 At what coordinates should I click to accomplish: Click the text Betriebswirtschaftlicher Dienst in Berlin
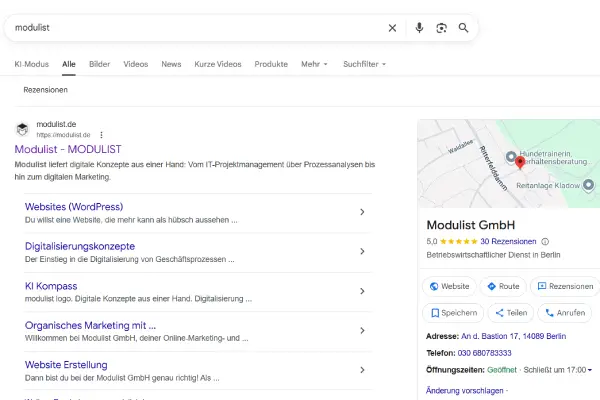tap(493, 255)
